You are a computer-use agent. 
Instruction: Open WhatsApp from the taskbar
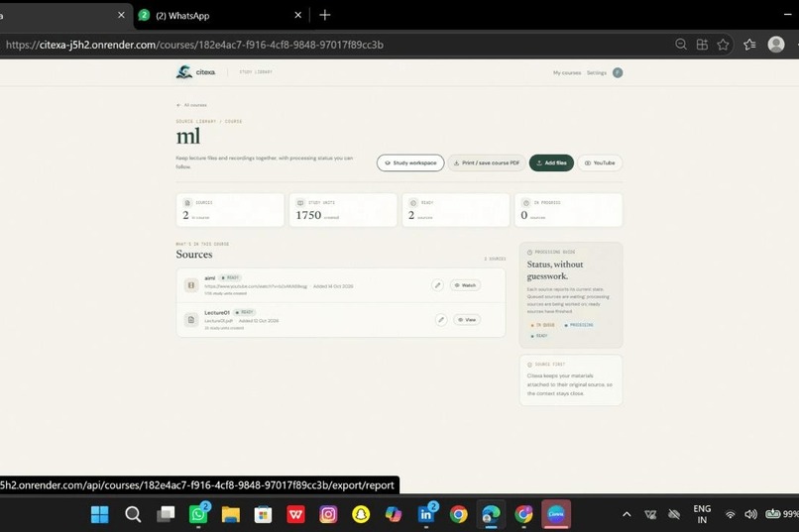point(197,514)
